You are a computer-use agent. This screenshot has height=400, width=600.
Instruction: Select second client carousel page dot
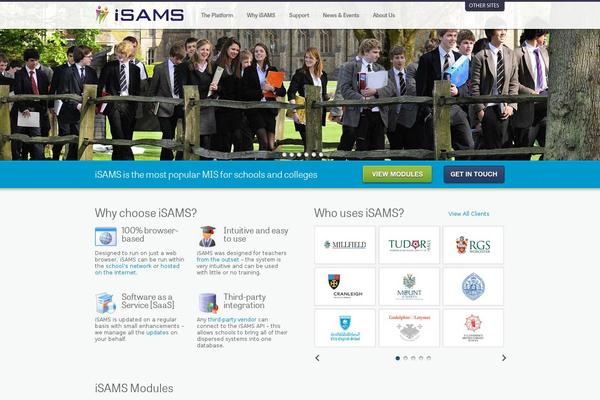coord(405,358)
